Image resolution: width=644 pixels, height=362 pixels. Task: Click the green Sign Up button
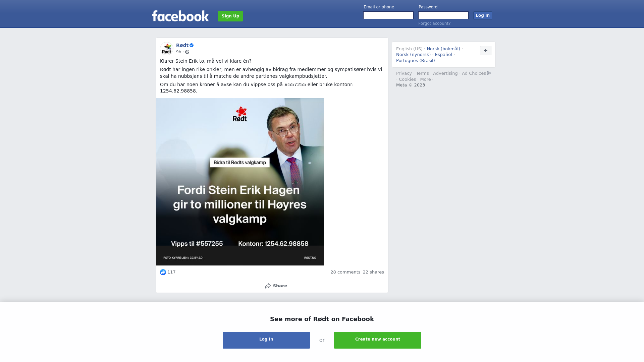(230, 16)
